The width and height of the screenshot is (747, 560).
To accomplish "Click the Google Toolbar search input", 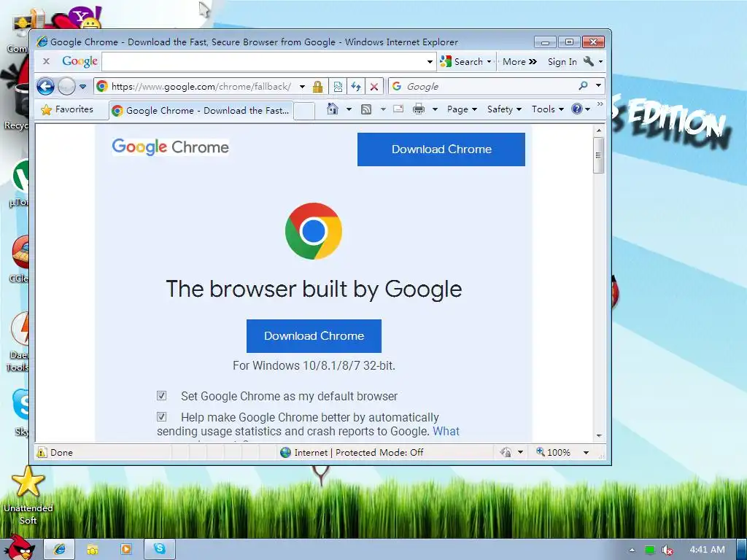I will (x=263, y=61).
